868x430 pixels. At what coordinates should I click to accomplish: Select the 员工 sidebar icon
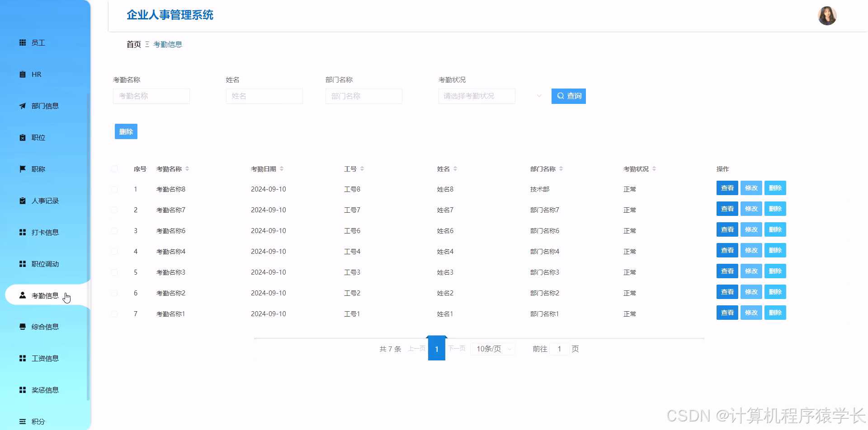(23, 42)
